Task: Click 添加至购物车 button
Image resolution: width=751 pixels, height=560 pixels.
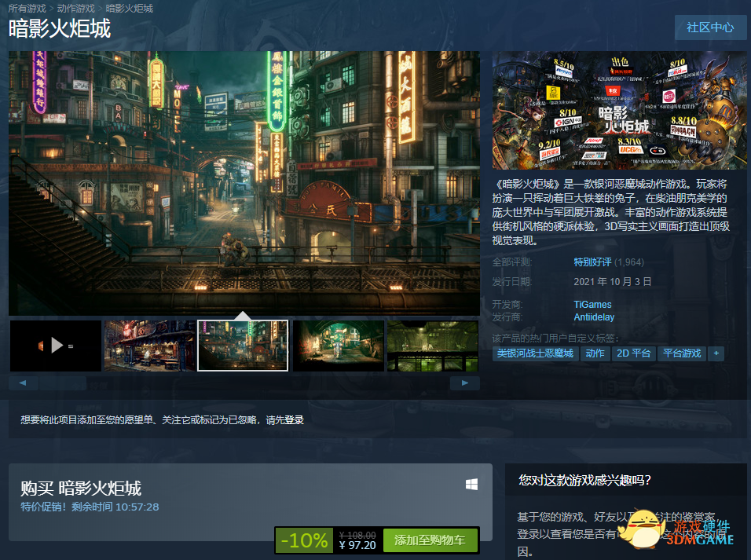Action: click(x=430, y=540)
